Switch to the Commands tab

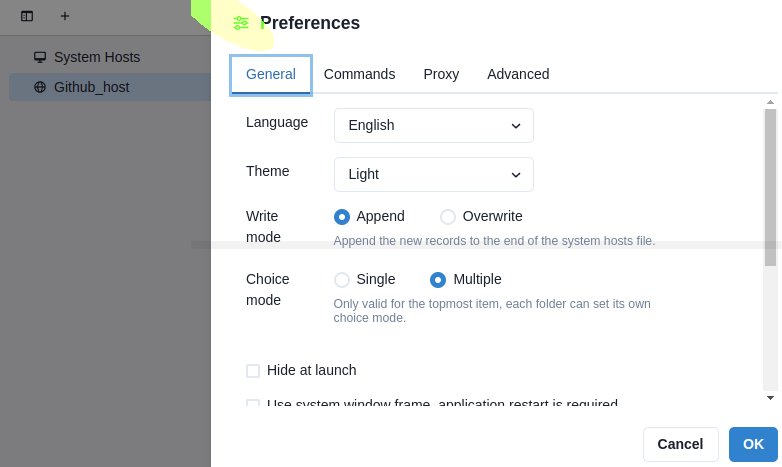(360, 74)
